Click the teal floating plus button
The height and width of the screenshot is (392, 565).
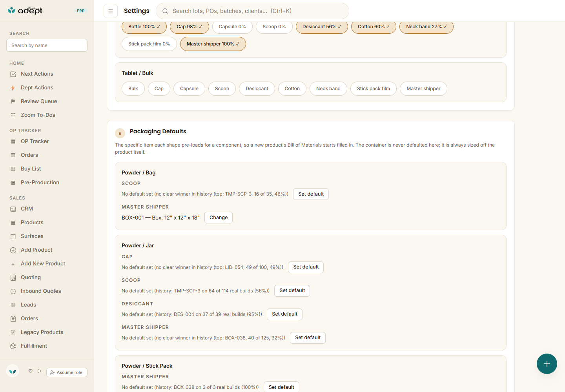point(547,364)
